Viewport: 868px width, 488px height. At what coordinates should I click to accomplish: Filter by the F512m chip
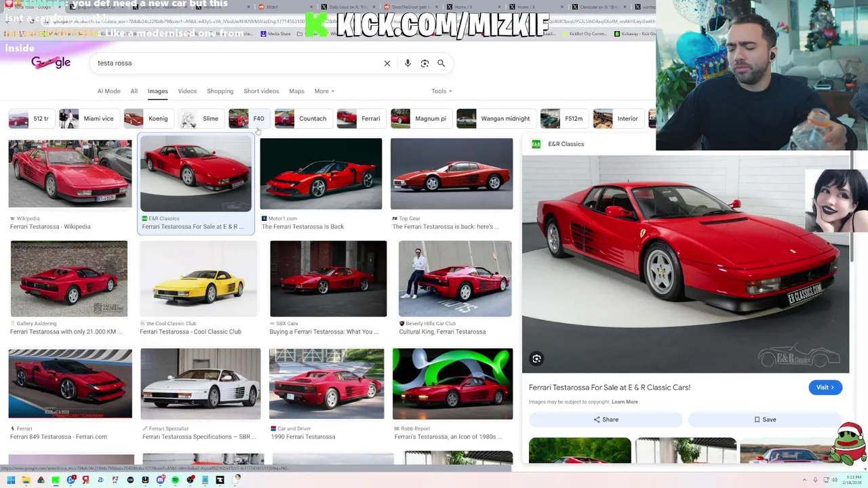click(563, 119)
